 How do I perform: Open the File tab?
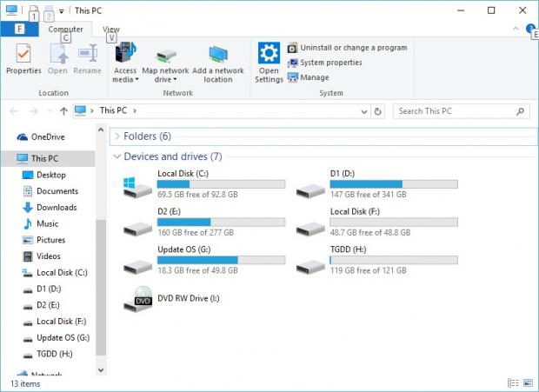[x=19, y=29]
